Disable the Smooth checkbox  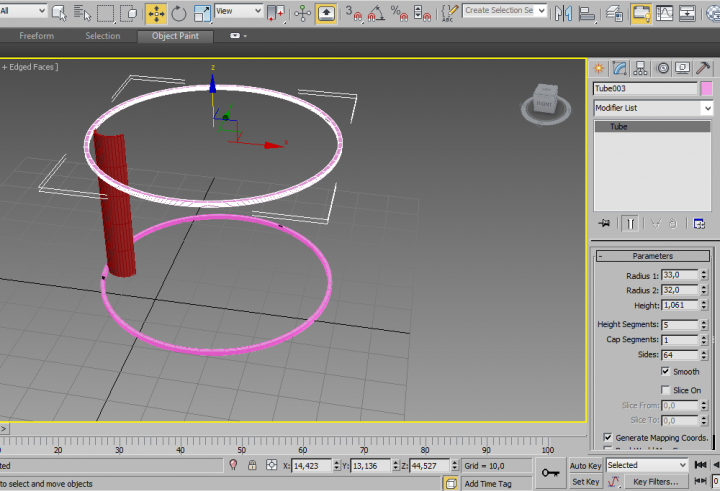coord(665,371)
